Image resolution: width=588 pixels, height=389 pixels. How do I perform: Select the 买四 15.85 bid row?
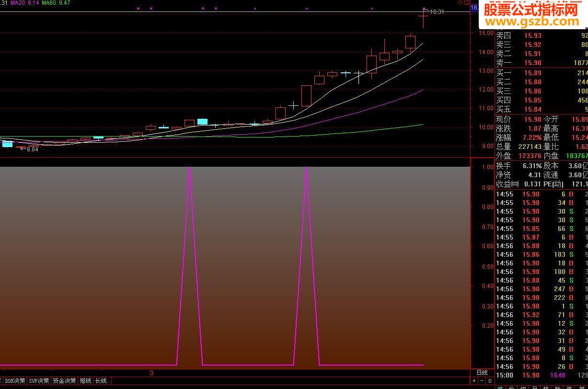click(542, 100)
